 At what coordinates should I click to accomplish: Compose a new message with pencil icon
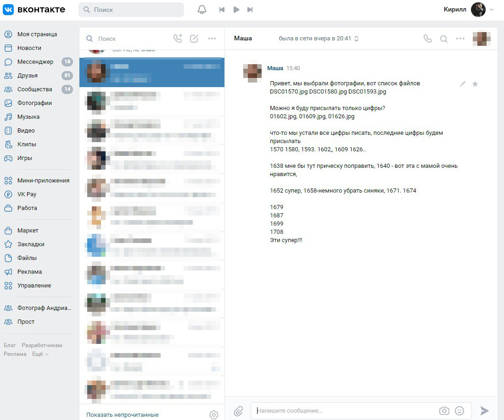[194, 39]
